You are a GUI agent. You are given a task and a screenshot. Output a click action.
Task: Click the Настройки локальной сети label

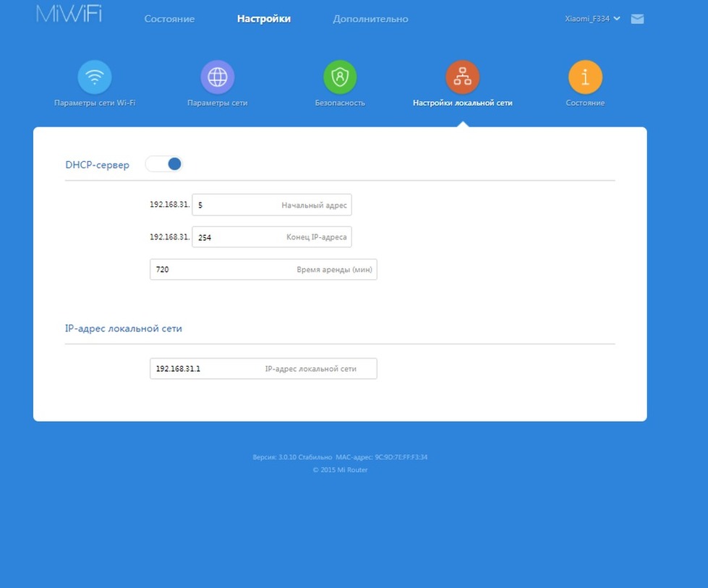[462, 103]
